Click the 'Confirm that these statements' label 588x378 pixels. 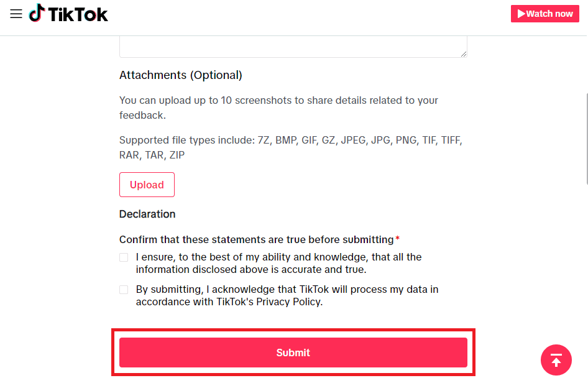[x=256, y=239]
